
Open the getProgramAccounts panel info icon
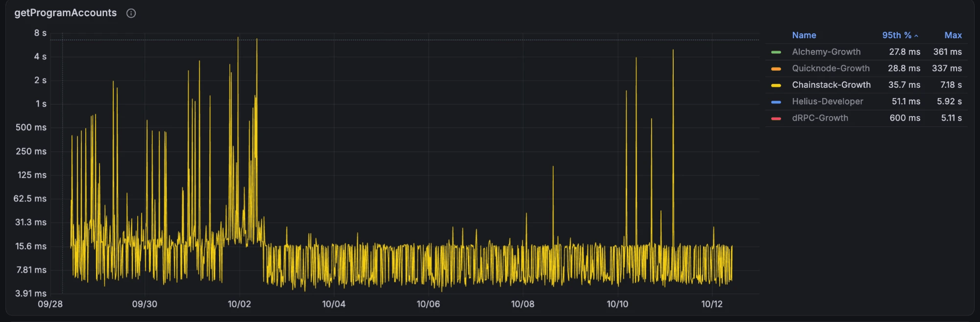coord(131,13)
